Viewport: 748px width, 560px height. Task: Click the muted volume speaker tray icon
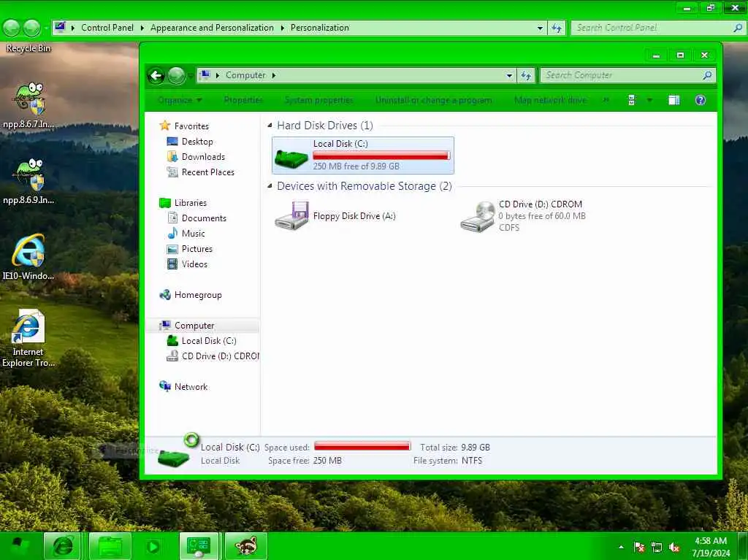tap(674, 547)
